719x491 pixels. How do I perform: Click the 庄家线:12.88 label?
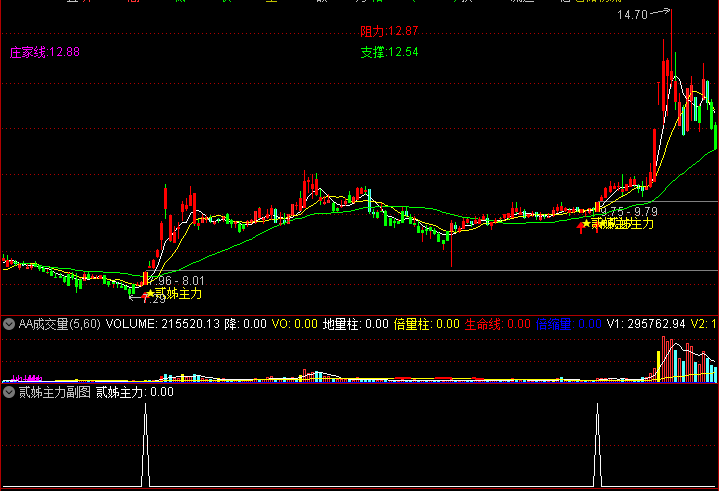click(44, 52)
